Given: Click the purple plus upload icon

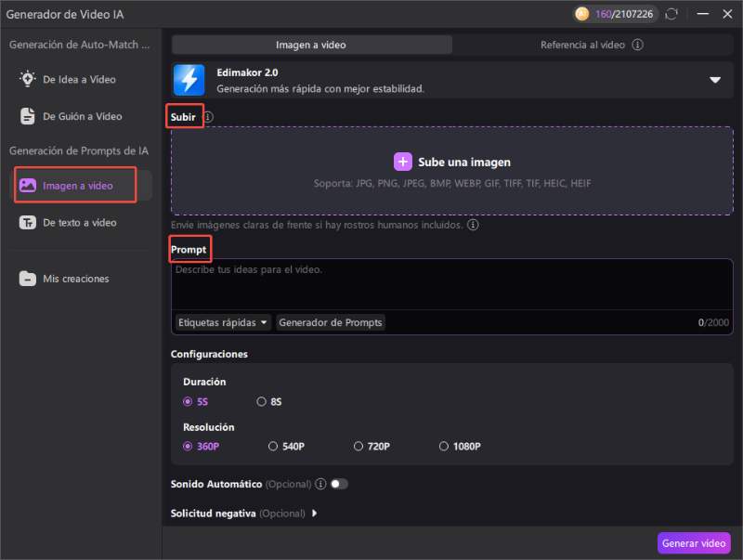Looking at the screenshot, I should (x=402, y=162).
